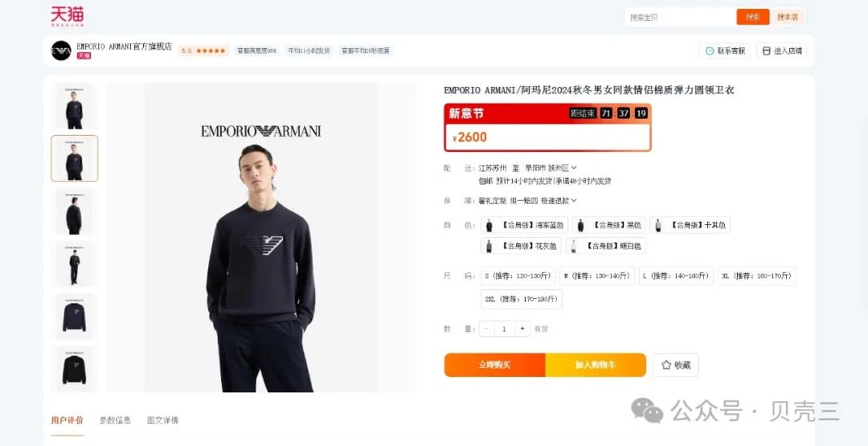Decrease quantity with the minus button
Screen dimensions: 868x446
click(x=486, y=329)
